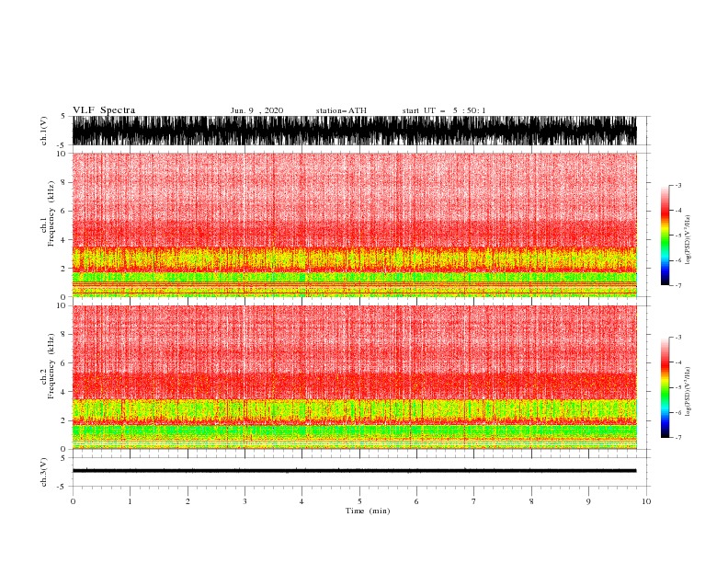
Task: Click the '8' tick label on Time axis
Action: click(x=531, y=501)
